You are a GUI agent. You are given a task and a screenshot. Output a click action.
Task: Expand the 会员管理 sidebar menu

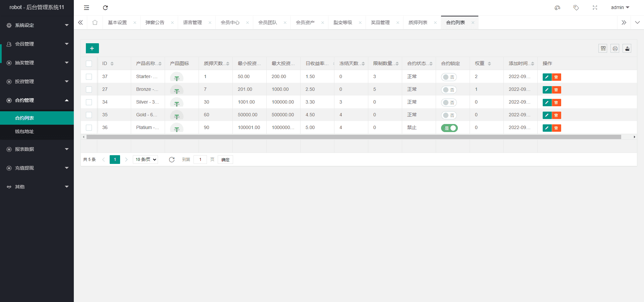click(37, 44)
